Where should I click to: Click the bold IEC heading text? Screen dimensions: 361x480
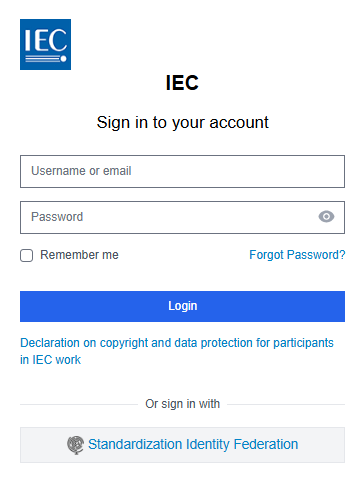pyautogui.click(x=182, y=83)
